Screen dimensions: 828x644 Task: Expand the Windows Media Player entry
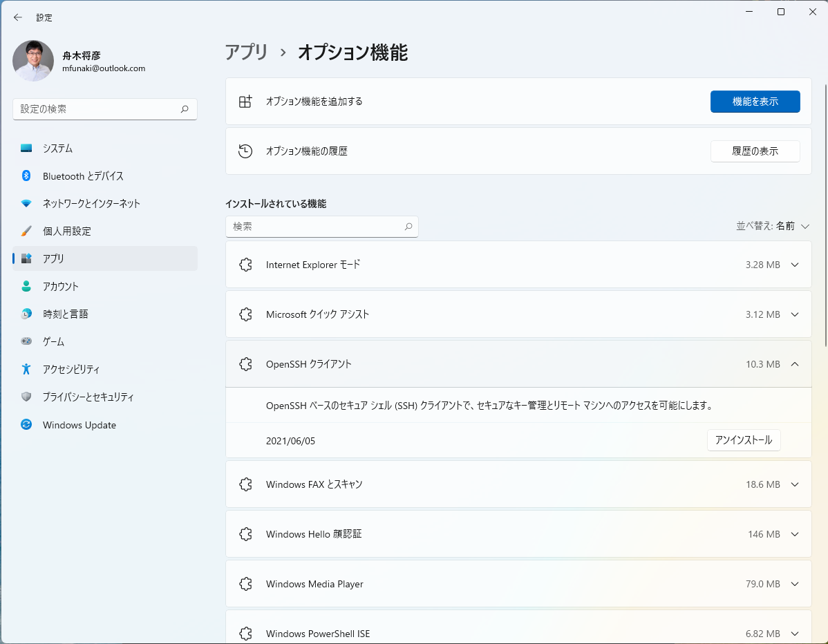[795, 583]
